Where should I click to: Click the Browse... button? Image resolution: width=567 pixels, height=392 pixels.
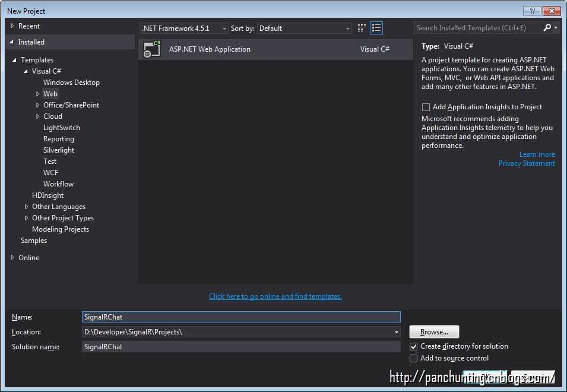point(434,332)
